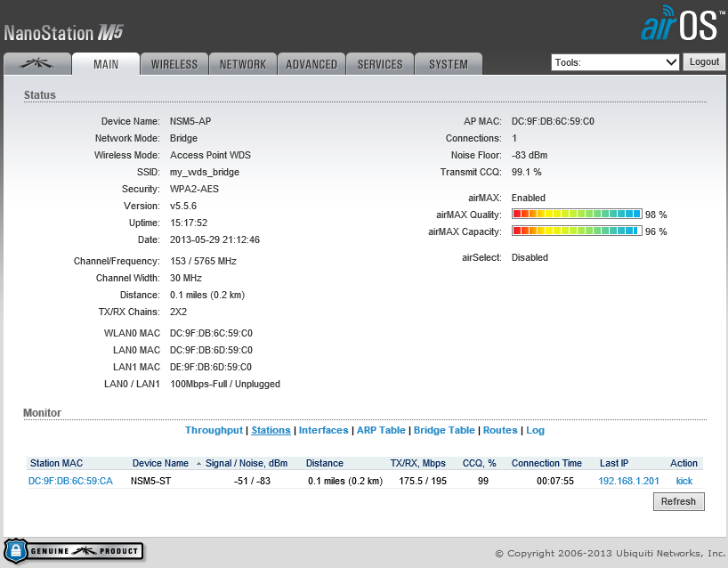728x568 pixels.
Task: Sort by Connection Time column
Action: coord(546,463)
